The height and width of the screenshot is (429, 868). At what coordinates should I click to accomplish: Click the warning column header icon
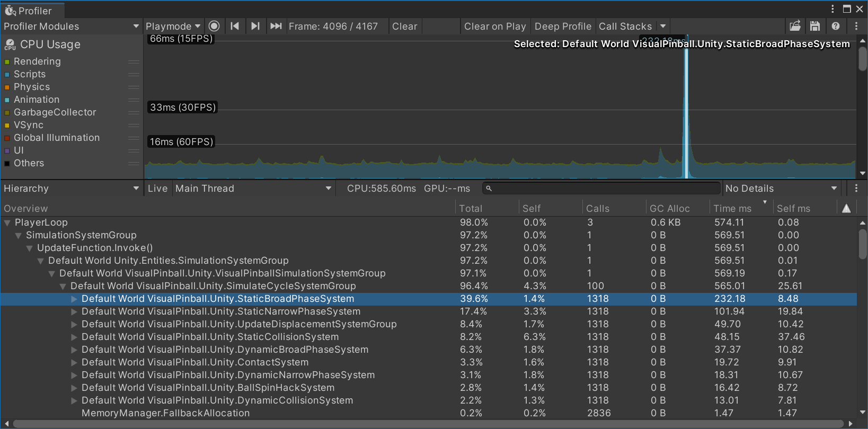click(x=846, y=208)
